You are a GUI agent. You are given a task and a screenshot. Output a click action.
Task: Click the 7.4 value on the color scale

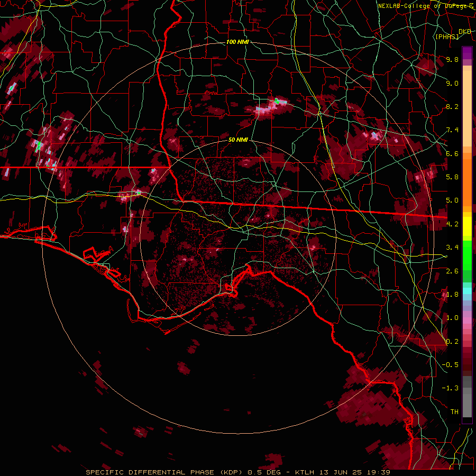(x=452, y=130)
